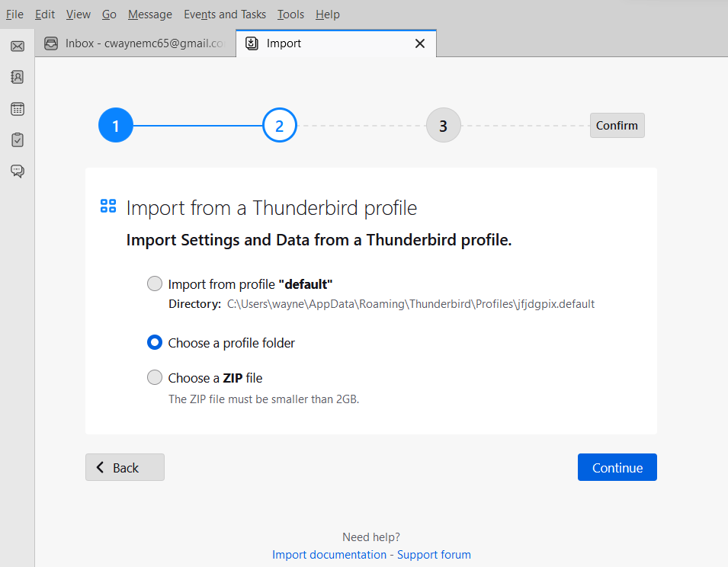Image resolution: width=728 pixels, height=567 pixels.
Task: Open the Mail space icon in sidebar
Action: point(18,46)
